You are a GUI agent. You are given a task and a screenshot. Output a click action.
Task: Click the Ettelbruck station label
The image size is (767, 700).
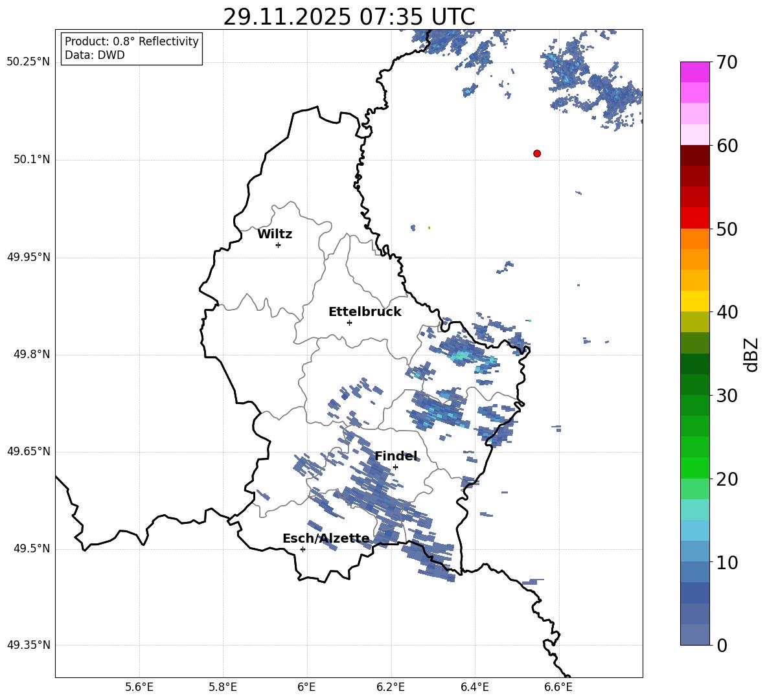point(365,312)
